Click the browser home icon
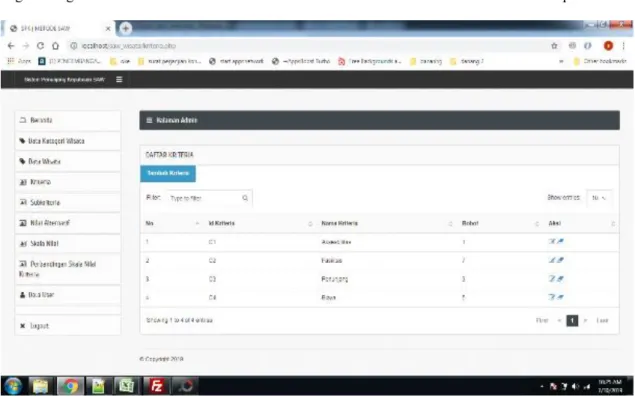 [x=55, y=46]
